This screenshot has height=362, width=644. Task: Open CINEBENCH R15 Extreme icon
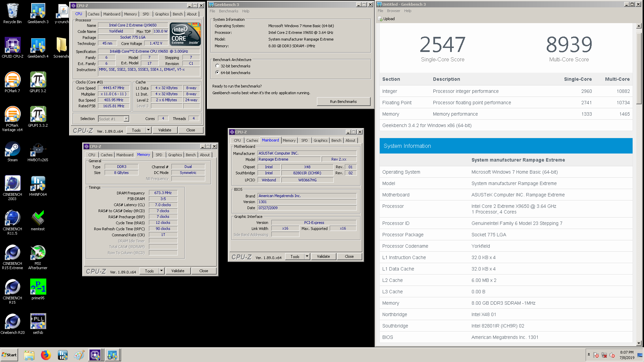(12, 257)
